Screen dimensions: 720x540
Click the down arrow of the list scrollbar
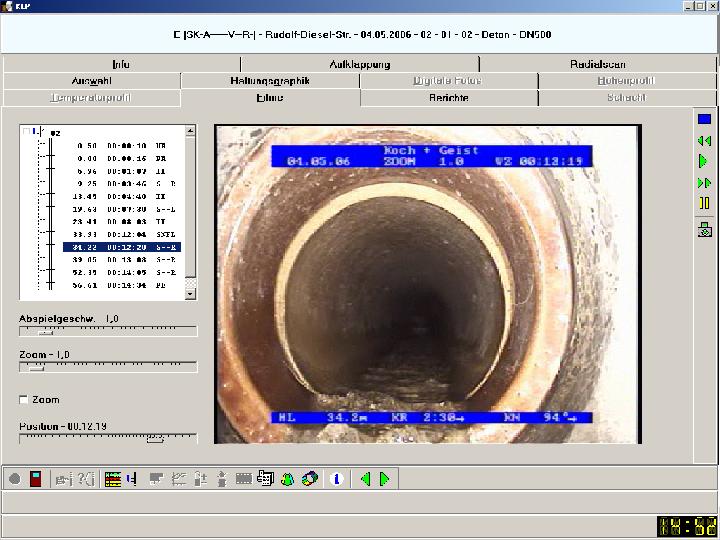pyautogui.click(x=191, y=294)
